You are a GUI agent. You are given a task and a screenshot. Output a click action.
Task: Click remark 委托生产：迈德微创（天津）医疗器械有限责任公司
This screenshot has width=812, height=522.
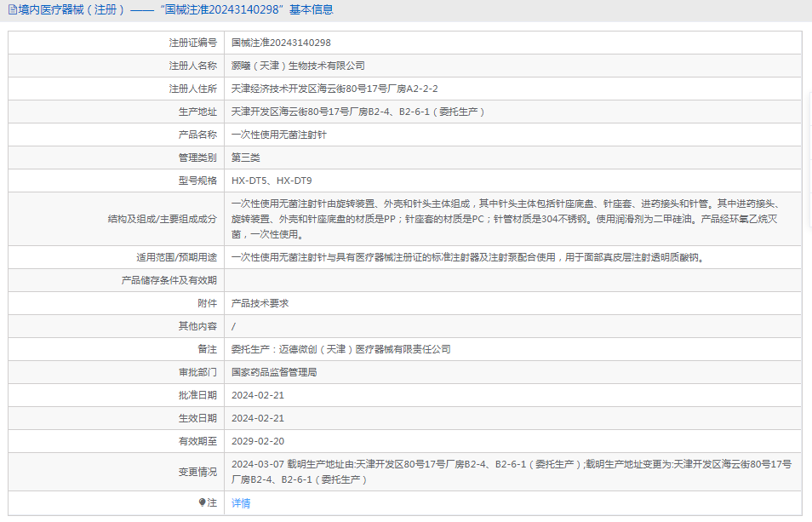(341, 349)
